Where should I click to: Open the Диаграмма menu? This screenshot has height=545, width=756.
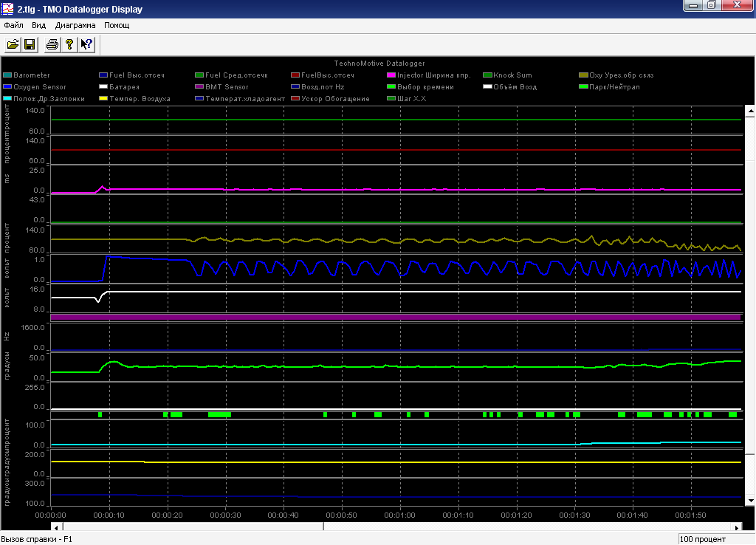pyautogui.click(x=75, y=25)
